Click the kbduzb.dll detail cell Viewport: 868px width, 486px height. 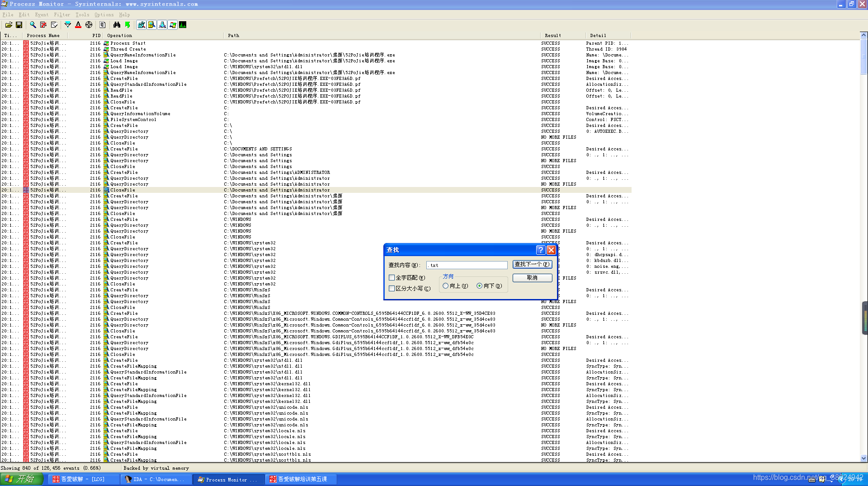(608, 261)
